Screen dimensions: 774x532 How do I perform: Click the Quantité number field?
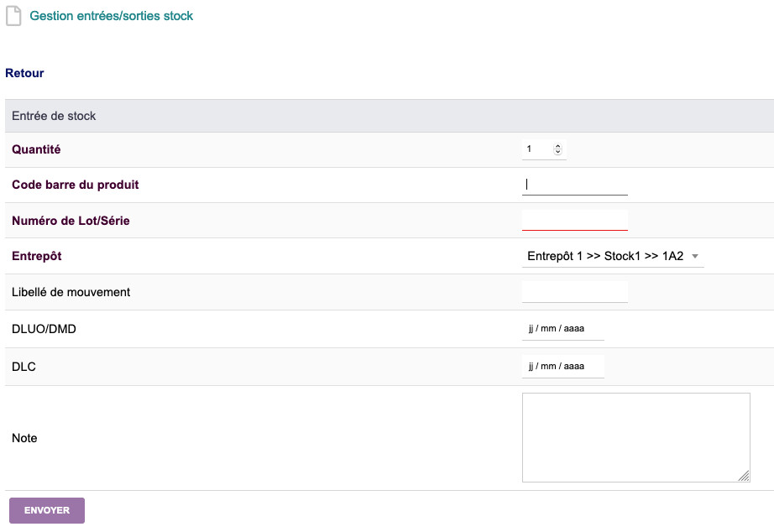[537, 149]
